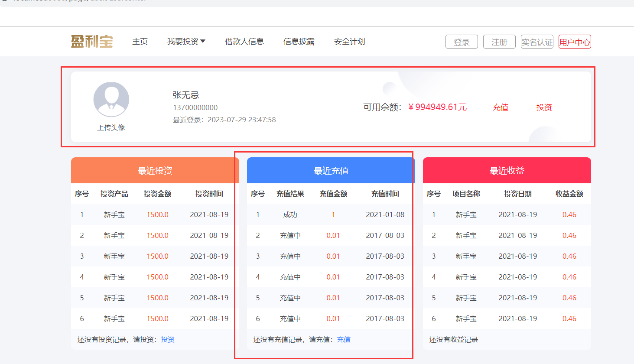Click 充值中 in recharge row 6
The image size is (634, 364).
coord(290,319)
